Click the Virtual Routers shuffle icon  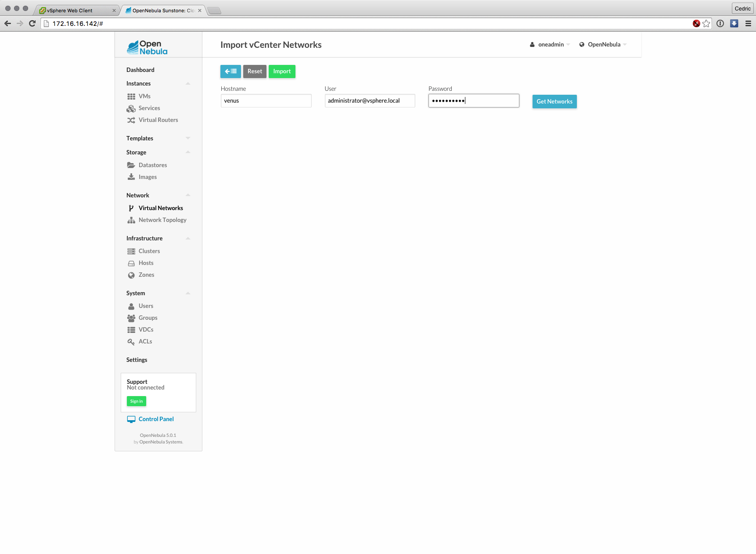click(x=131, y=120)
